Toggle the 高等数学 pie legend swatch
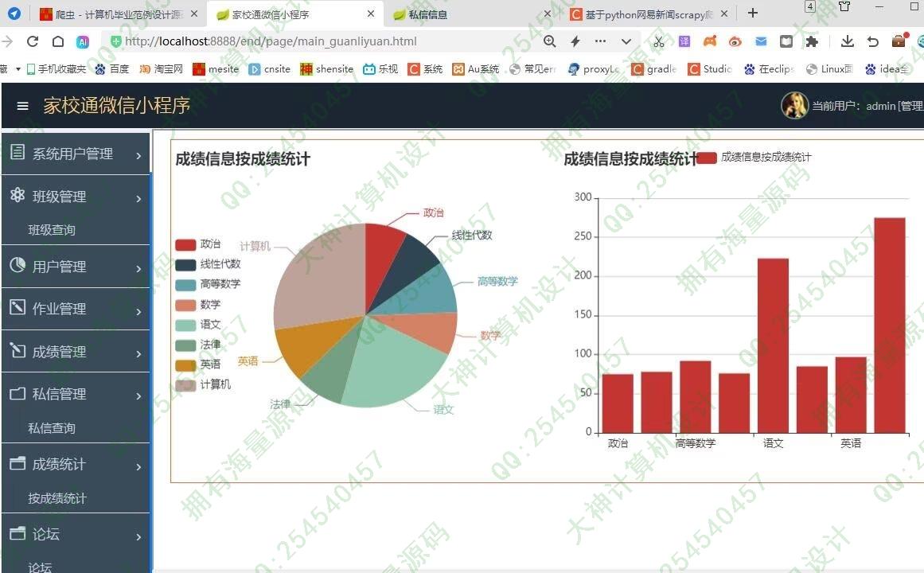 click(x=185, y=286)
